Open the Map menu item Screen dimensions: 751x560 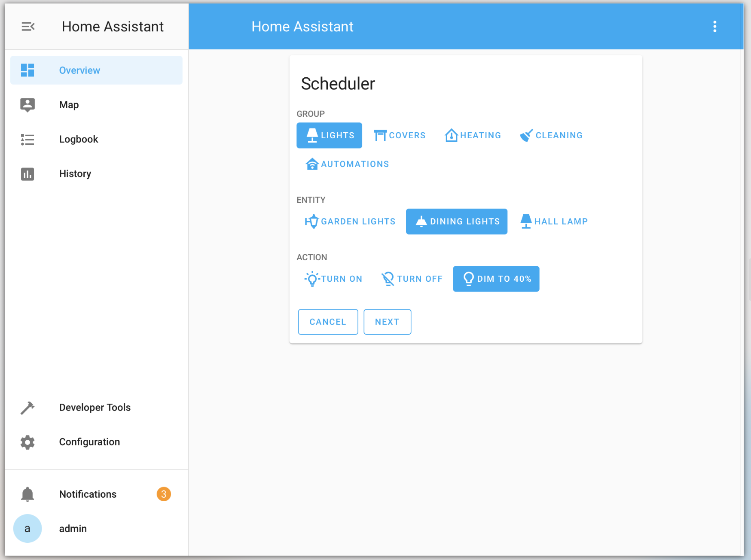pyautogui.click(x=96, y=105)
